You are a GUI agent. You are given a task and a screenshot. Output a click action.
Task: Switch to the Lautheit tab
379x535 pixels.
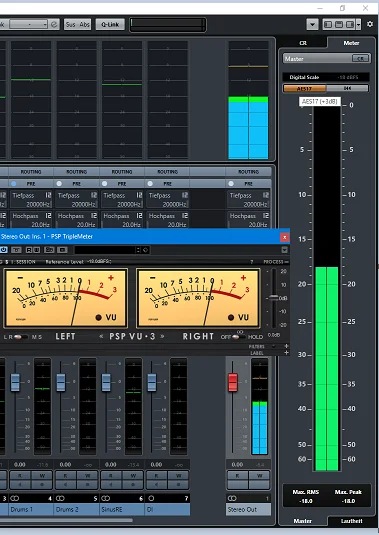pos(351,521)
